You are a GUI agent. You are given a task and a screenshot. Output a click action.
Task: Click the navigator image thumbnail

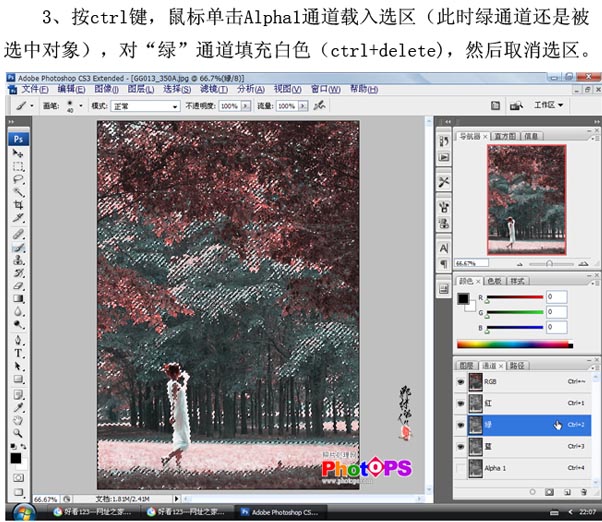tap(527, 200)
